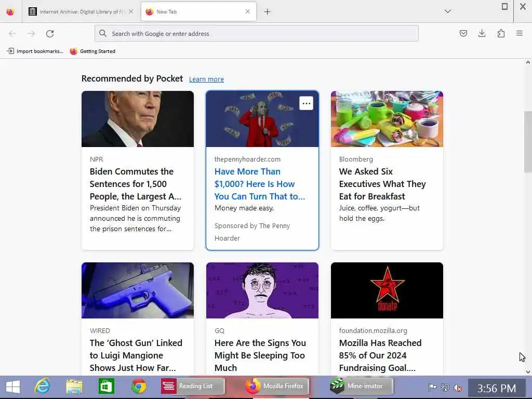The image size is (532, 399).
Task: Open the Bloomberg breakfast article image
Action: [x=387, y=119]
